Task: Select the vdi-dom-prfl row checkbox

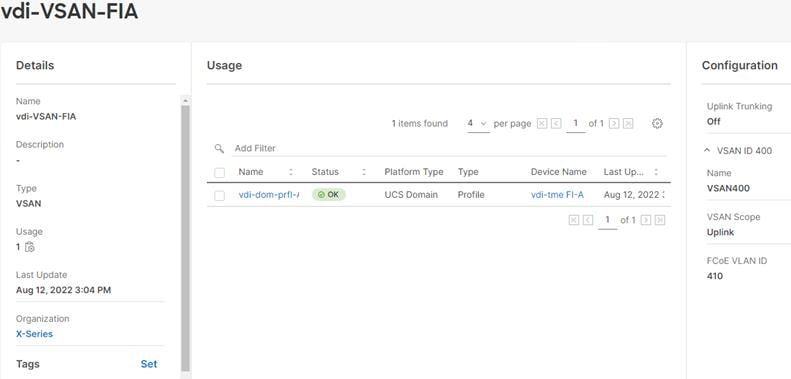Action: (x=219, y=195)
